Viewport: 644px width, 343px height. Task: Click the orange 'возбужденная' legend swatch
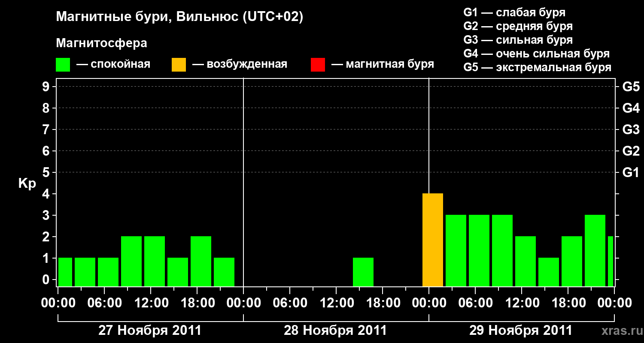(179, 65)
